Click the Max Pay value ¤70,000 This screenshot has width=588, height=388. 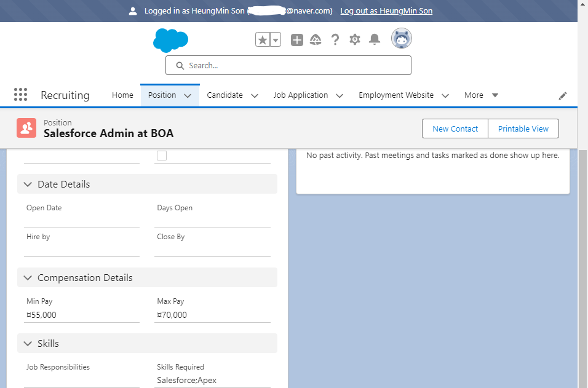tap(172, 315)
